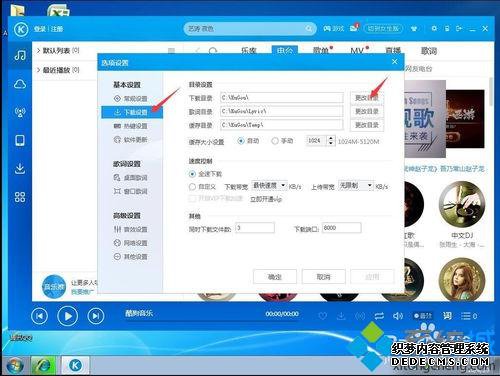This screenshot has width=500, height=376.
Task: Switch to the MV tab
Action: click(357, 51)
